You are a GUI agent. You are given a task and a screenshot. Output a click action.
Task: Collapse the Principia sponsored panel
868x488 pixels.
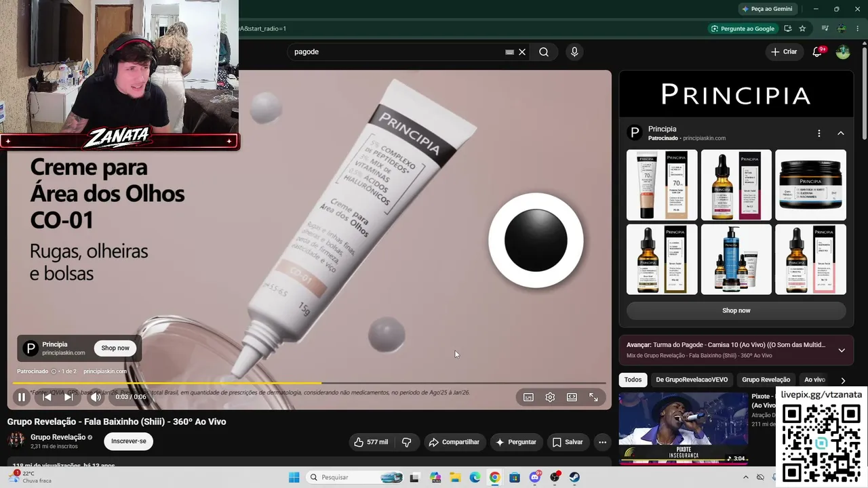(x=841, y=134)
